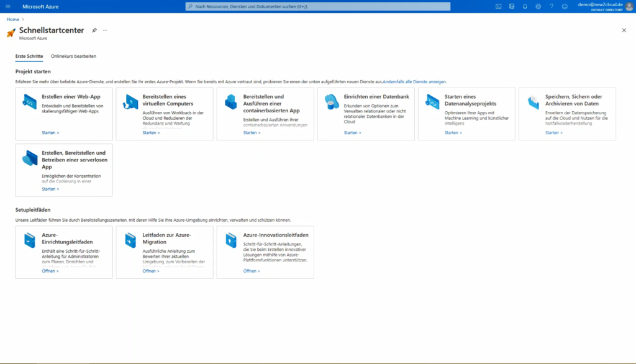Focus the Azure resource search field
The image size is (636, 364).
pyautogui.click(x=318, y=6)
